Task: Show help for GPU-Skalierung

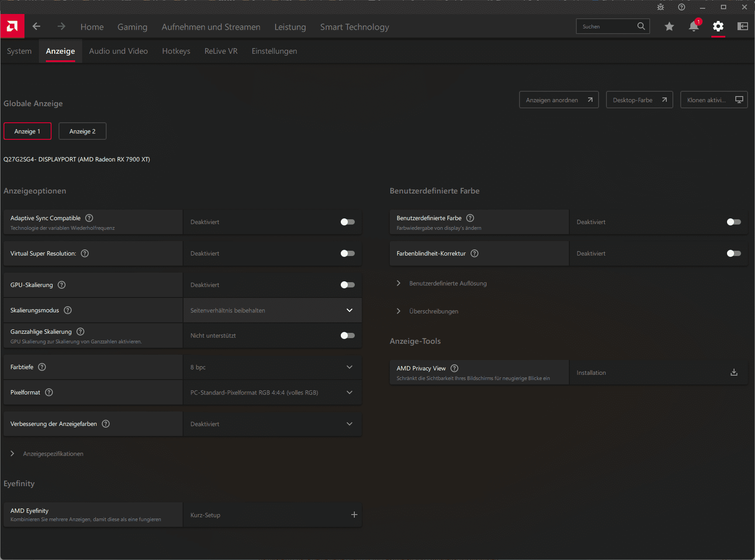Action: [62, 285]
